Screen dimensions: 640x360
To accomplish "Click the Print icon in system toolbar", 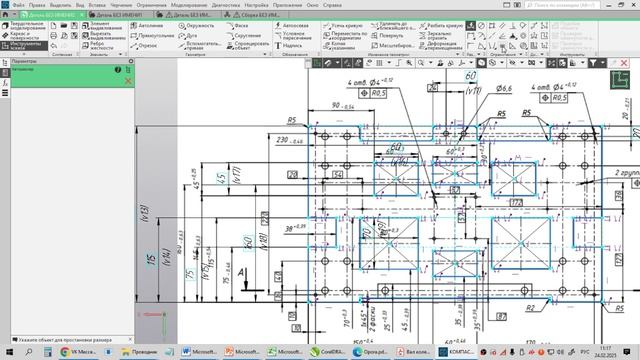I will [53, 36].
